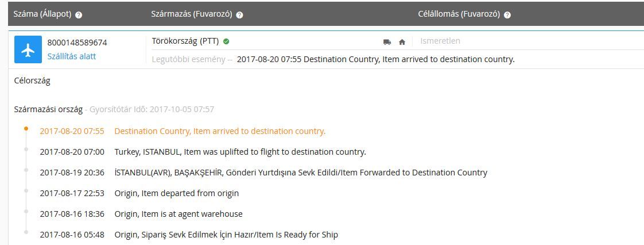
Task: Click the Legutóbbi esemény latest event summary
Action: pyautogui.click(x=333, y=59)
